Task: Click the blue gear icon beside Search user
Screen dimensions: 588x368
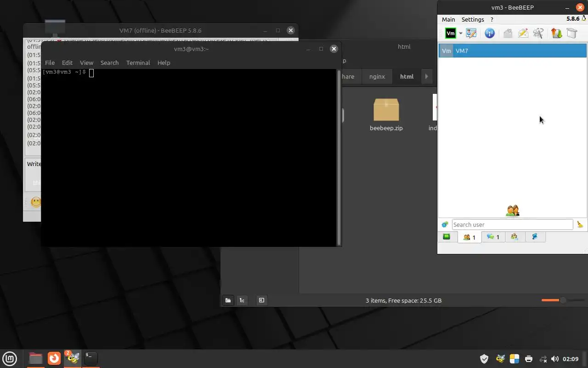Action: 445,224
